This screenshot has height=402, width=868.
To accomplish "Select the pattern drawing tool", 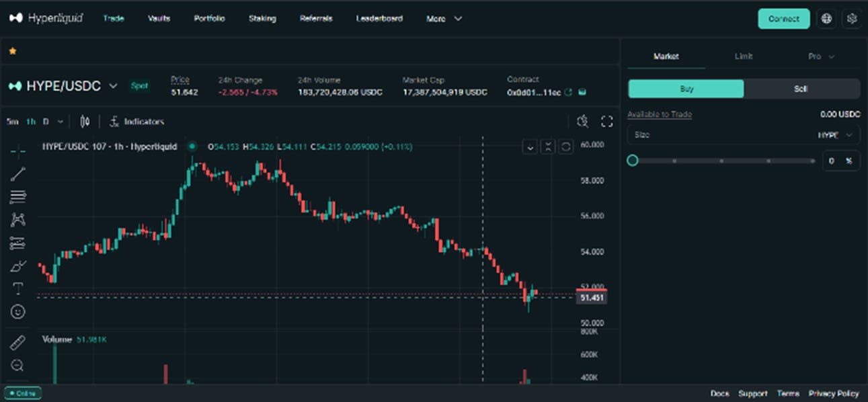I will click(18, 219).
